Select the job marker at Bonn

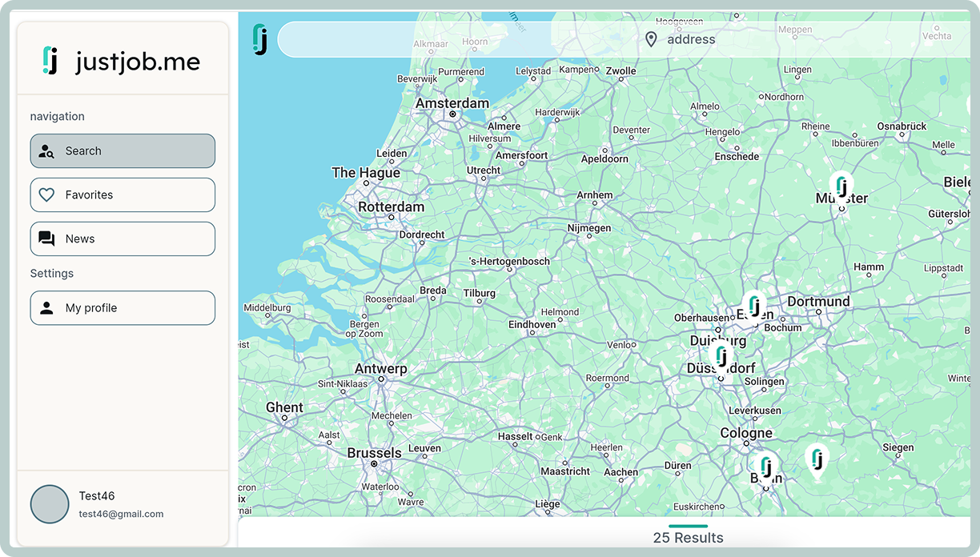(x=765, y=469)
